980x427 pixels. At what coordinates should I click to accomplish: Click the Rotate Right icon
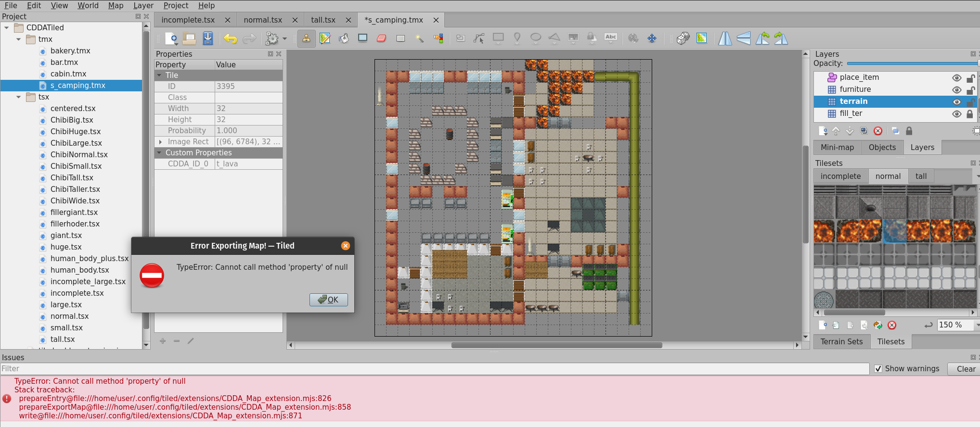(781, 38)
